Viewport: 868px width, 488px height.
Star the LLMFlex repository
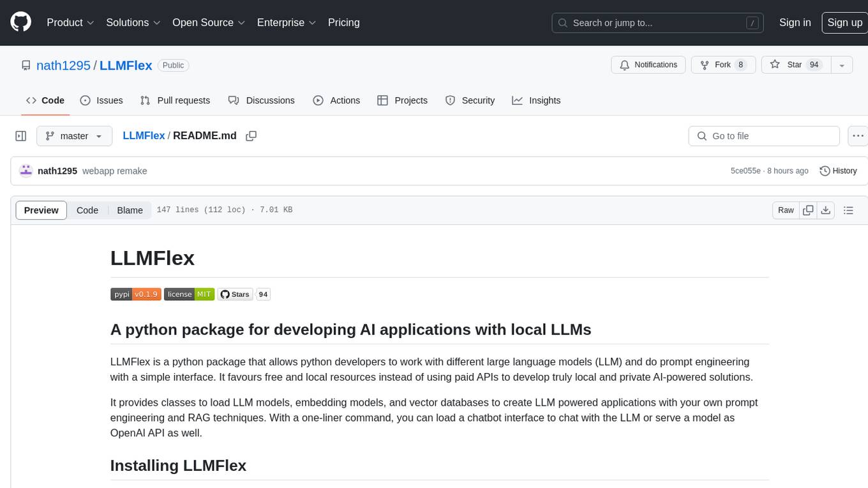796,65
